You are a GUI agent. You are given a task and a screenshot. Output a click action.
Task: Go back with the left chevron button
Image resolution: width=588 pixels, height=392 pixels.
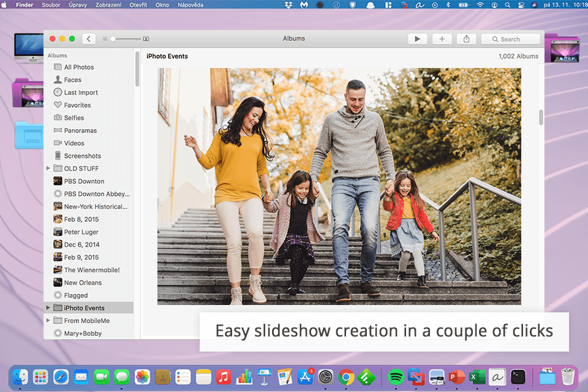pos(89,39)
